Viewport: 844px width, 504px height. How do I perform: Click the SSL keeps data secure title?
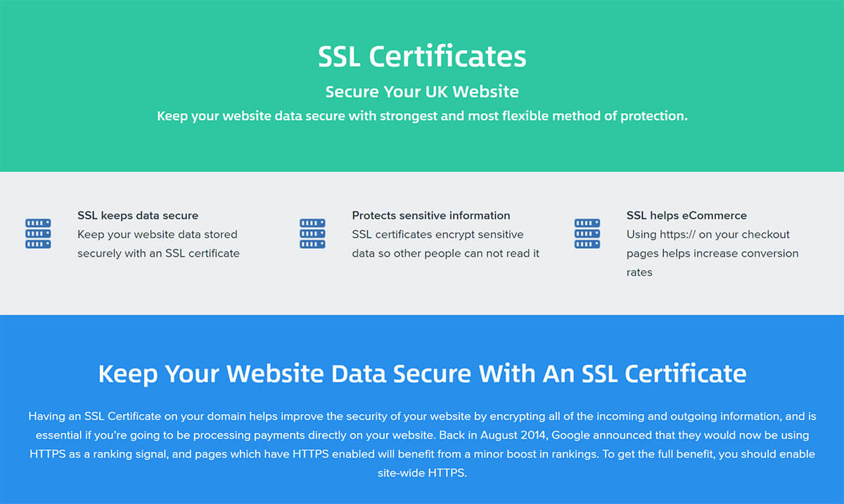click(138, 216)
